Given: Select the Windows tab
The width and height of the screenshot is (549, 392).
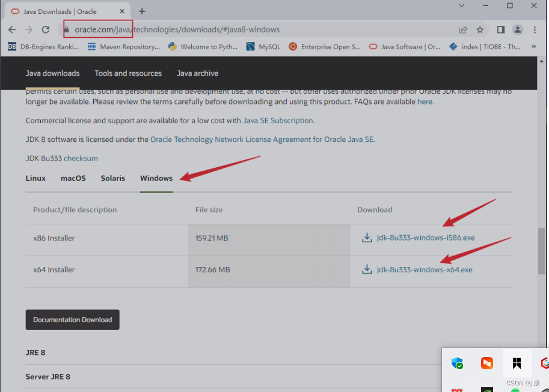Looking at the screenshot, I should tap(156, 178).
